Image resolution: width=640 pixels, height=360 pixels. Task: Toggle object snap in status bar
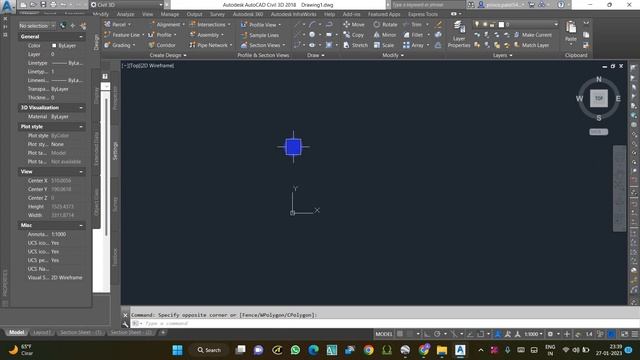click(x=481, y=334)
